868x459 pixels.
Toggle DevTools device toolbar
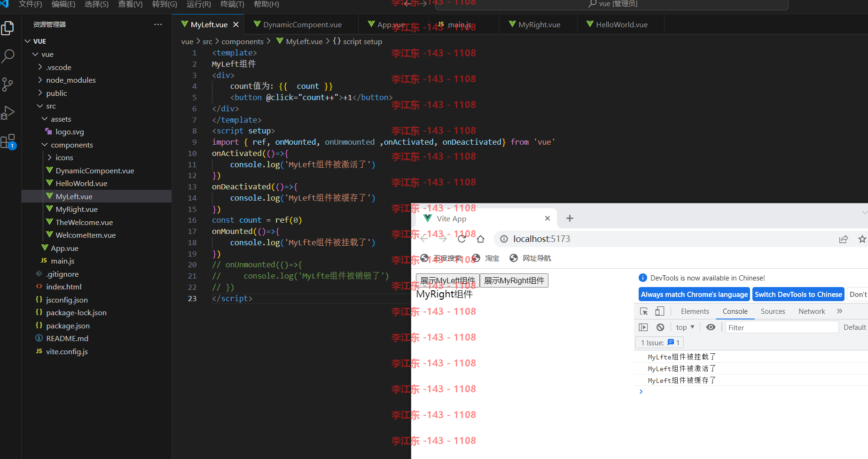660,311
